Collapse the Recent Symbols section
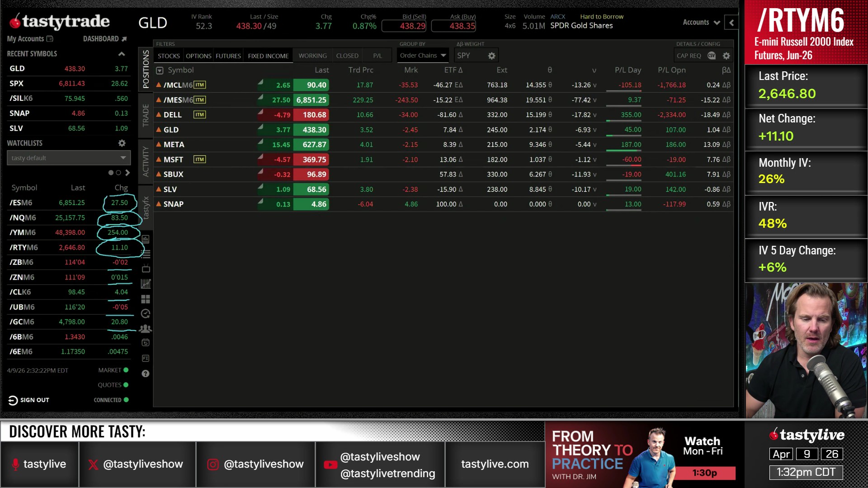The image size is (868, 488). tap(121, 54)
